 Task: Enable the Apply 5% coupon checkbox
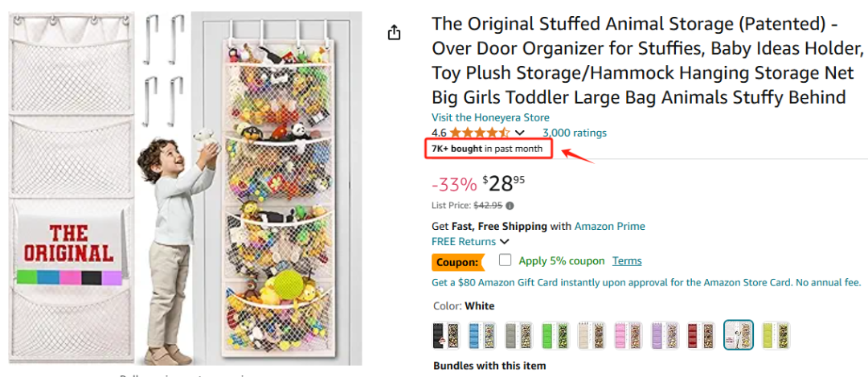pos(505,260)
